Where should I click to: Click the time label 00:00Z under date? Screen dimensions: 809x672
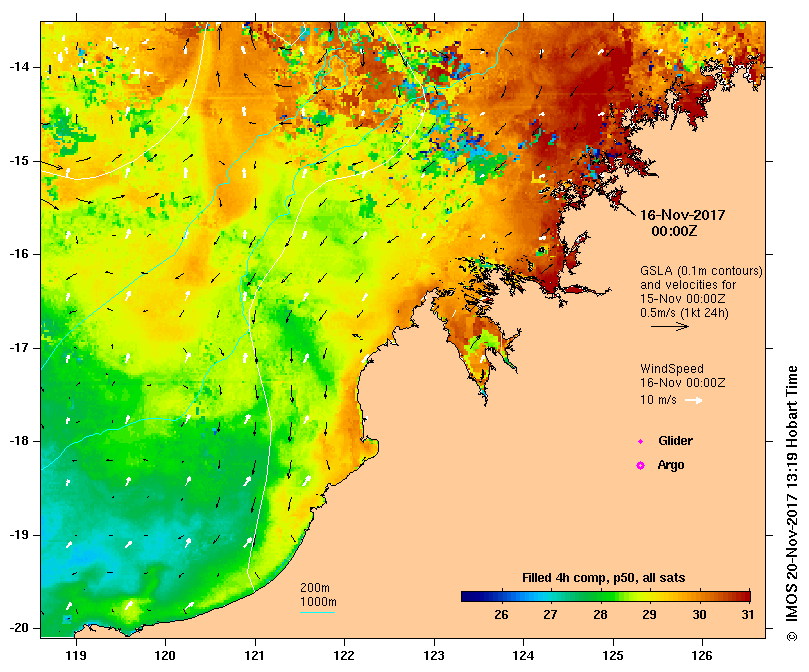pyautogui.click(x=674, y=231)
